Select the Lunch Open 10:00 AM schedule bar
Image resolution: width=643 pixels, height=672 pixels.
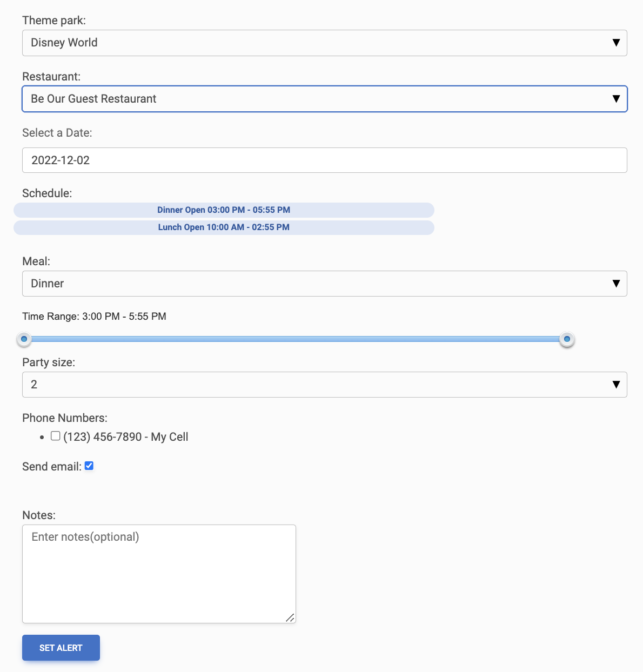[x=224, y=227]
